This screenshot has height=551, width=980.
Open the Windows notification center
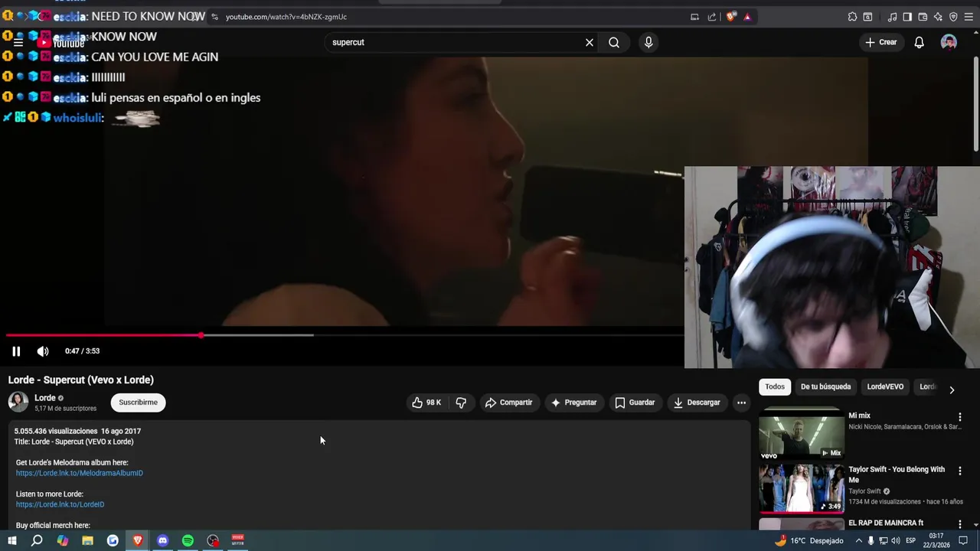(964, 540)
